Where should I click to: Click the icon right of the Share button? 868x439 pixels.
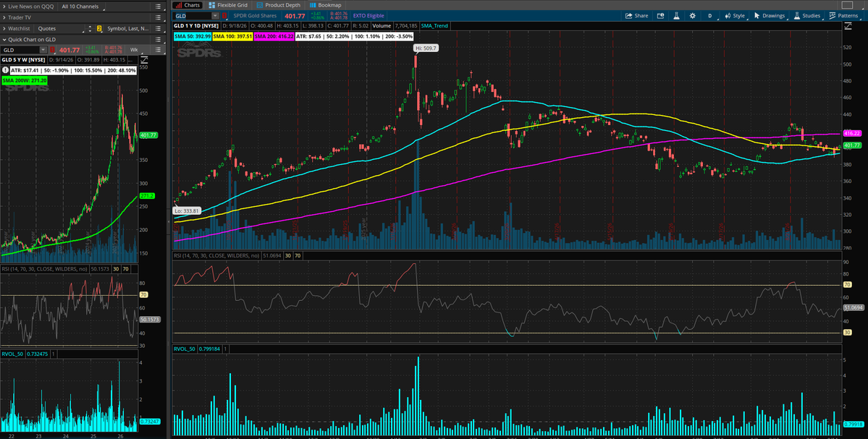coord(660,16)
